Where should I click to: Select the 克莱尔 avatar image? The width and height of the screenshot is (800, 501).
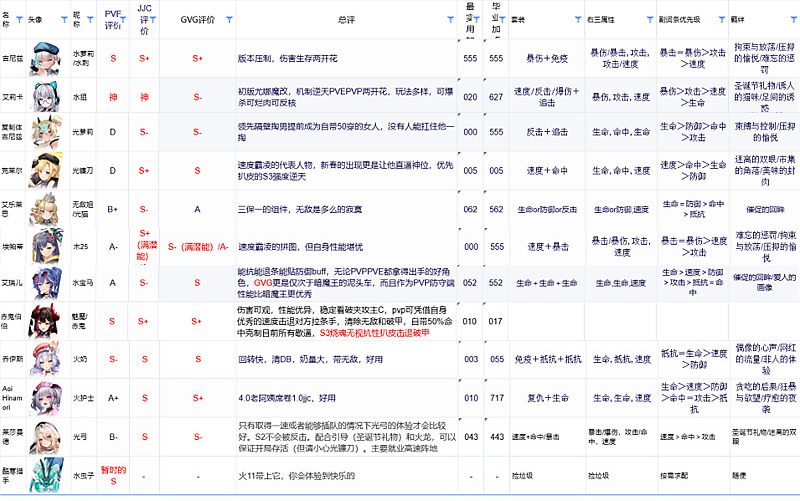click(45, 170)
